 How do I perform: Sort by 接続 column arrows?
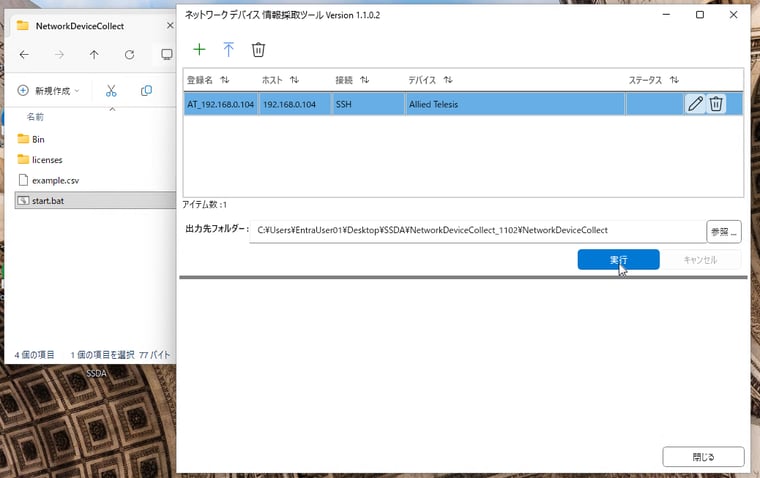364,80
